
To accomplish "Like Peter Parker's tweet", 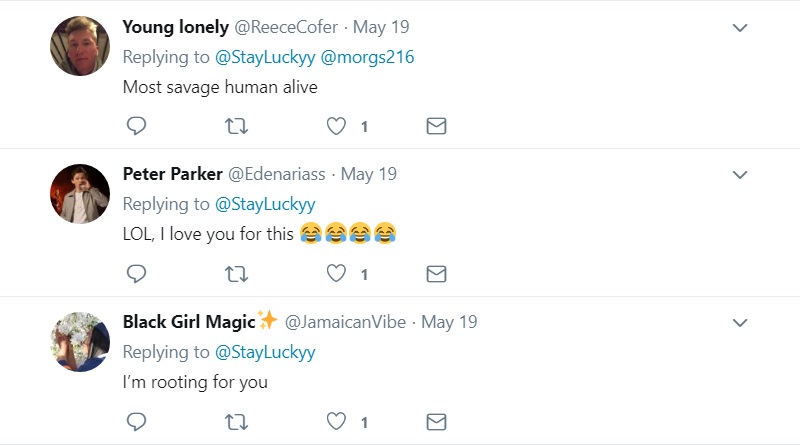I will (x=336, y=274).
